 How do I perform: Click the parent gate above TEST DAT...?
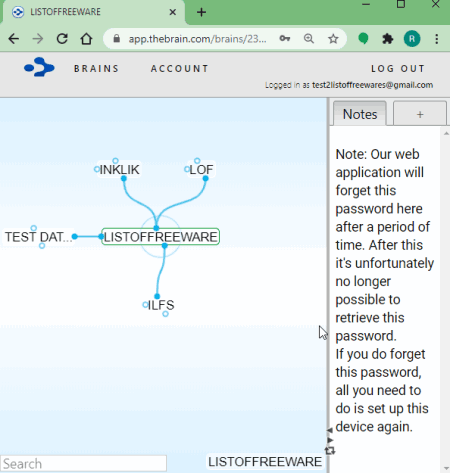click(x=34, y=228)
